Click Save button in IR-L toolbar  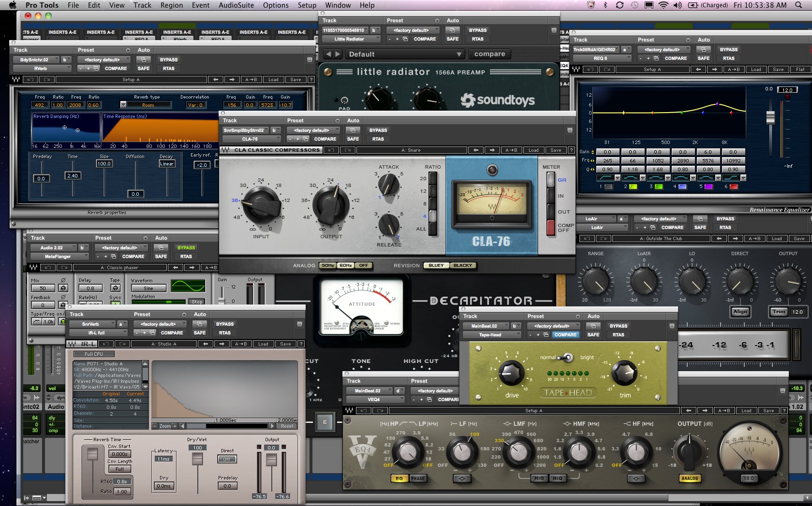click(285, 344)
